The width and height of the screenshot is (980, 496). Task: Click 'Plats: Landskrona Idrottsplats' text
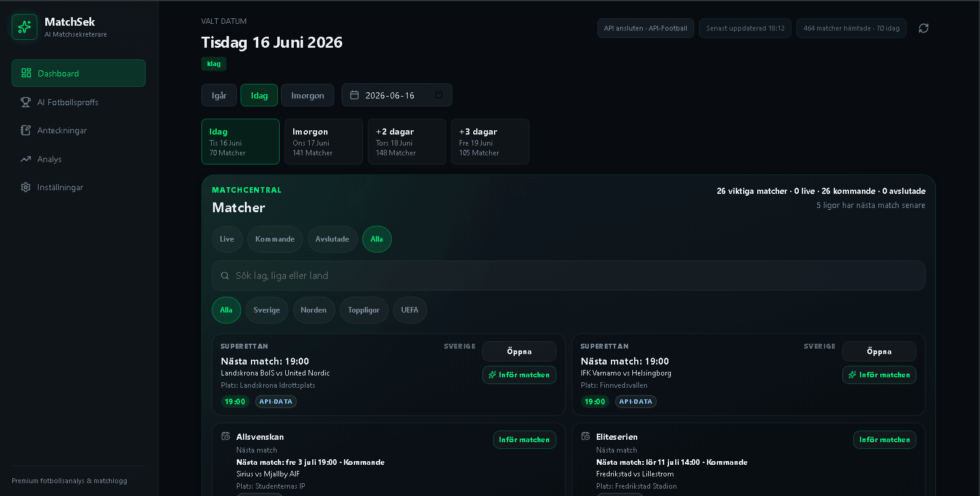pos(268,385)
